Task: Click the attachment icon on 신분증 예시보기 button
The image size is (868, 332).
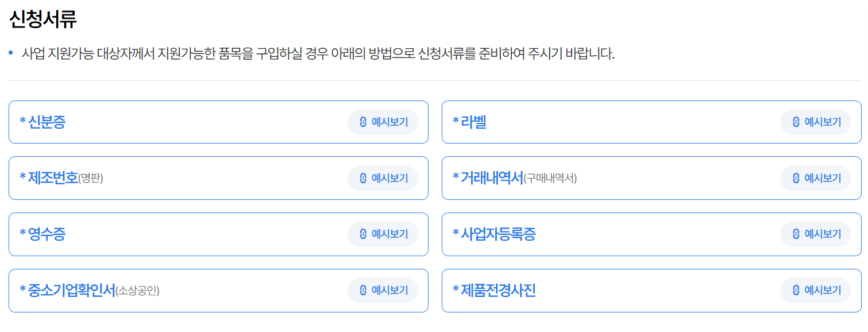Action: pos(362,122)
